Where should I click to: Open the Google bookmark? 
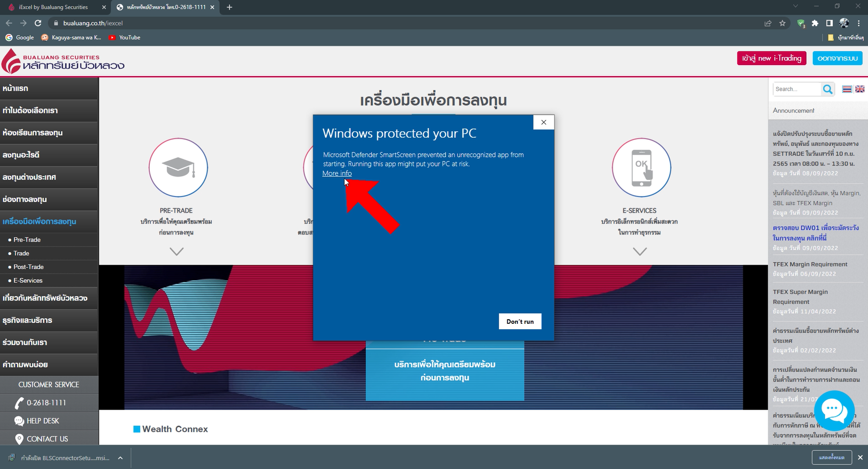[x=20, y=37]
